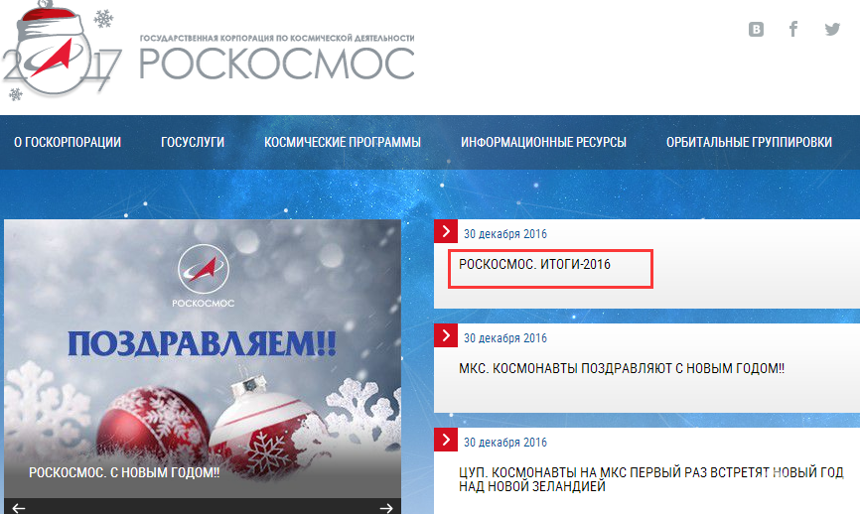Click red chevron beside Итоги-2016 news

point(446,231)
